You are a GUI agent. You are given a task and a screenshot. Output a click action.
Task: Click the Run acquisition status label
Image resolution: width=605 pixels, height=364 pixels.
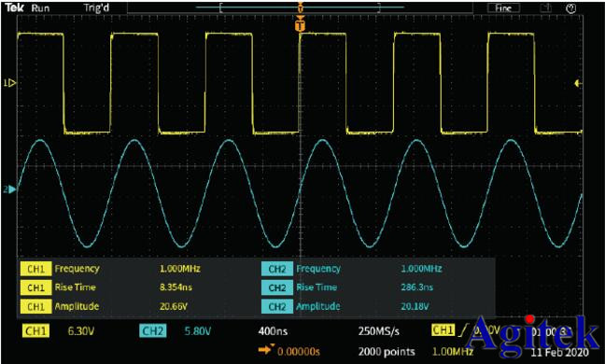click(x=40, y=8)
